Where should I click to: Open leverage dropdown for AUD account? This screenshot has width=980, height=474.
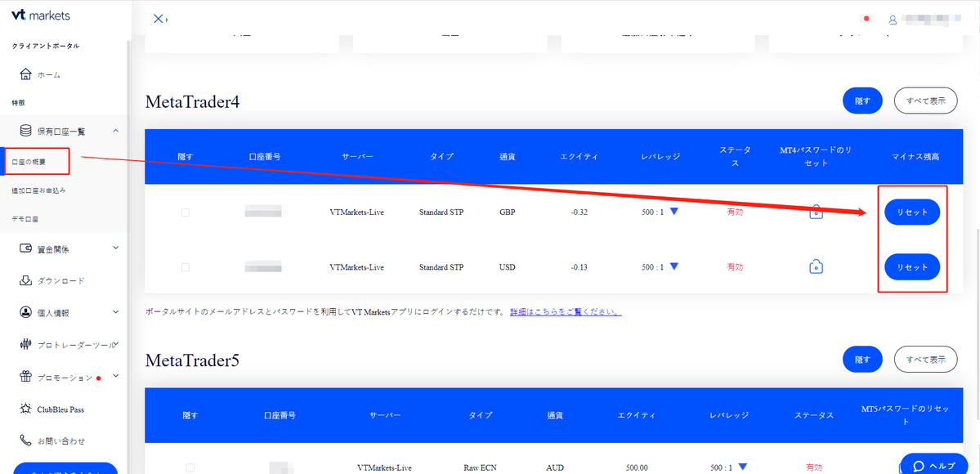[x=742, y=467]
